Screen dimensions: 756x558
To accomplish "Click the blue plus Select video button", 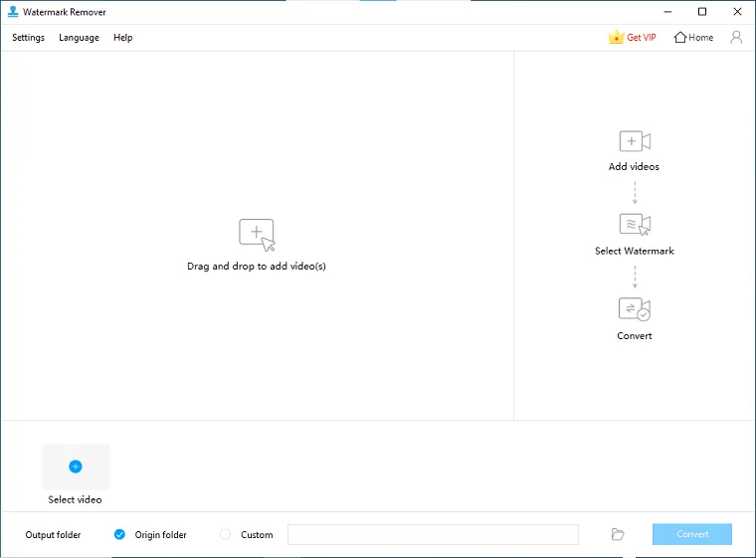I will [x=76, y=466].
